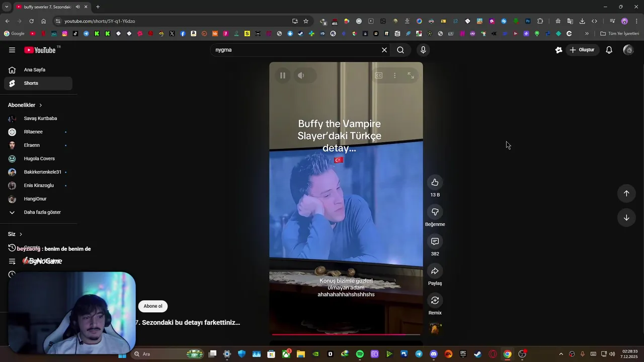Clear the search text with the X
This screenshot has width=644, height=362.
pyautogui.click(x=384, y=50)
